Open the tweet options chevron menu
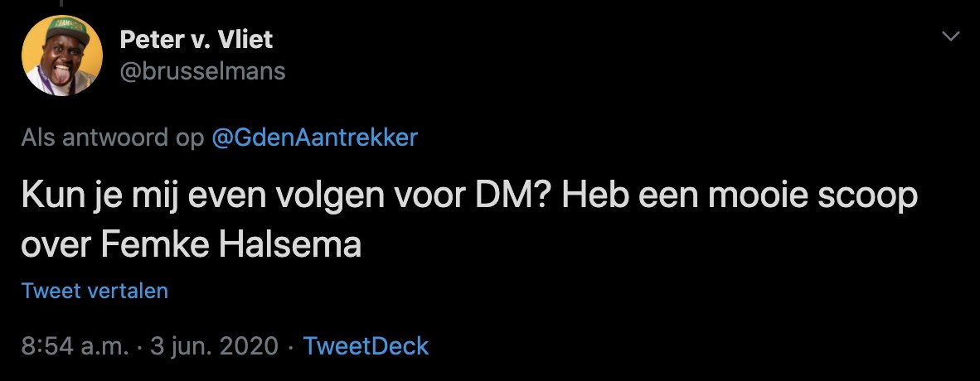 point(950,36)
